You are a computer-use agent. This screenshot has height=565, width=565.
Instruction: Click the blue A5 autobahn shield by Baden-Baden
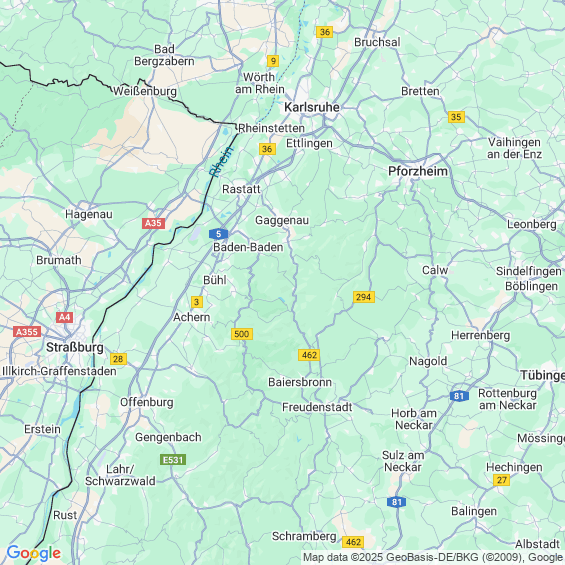[218, 234]
